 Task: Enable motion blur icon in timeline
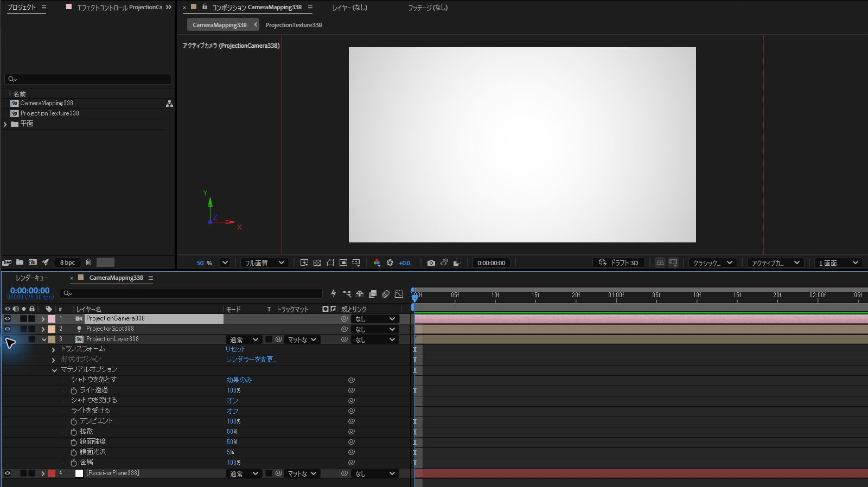pyautogui.click(x=386, y=294)
